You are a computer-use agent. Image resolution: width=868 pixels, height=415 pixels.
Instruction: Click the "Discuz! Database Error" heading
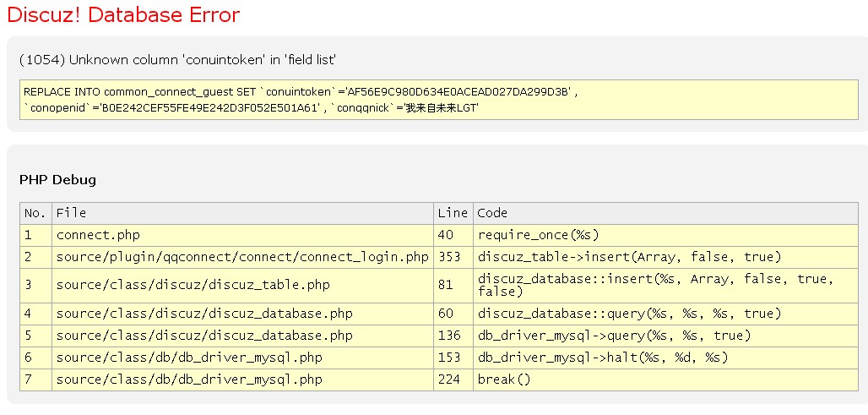(123, 15)
